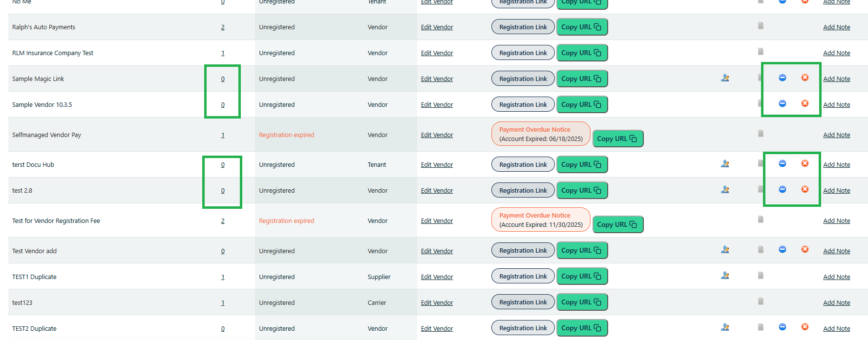The image size is (868, 340).
Task: Click the gray document icon for Selfmanaged Vendor Pay
Action: (761, 134)
